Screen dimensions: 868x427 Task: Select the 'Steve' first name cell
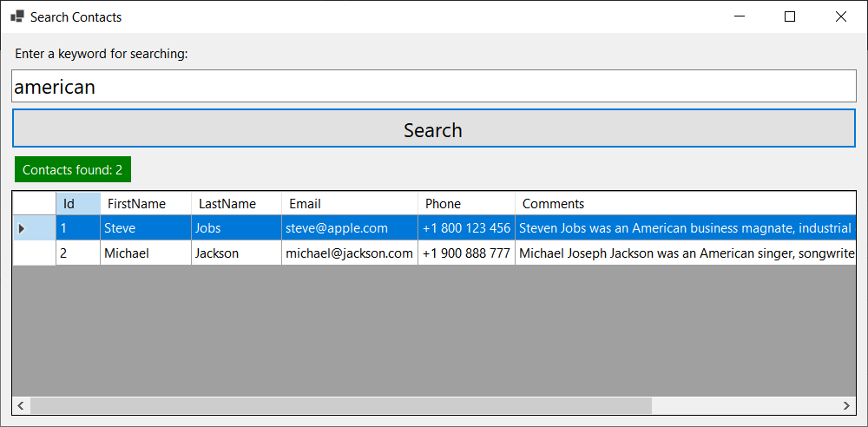click(146, 227)
